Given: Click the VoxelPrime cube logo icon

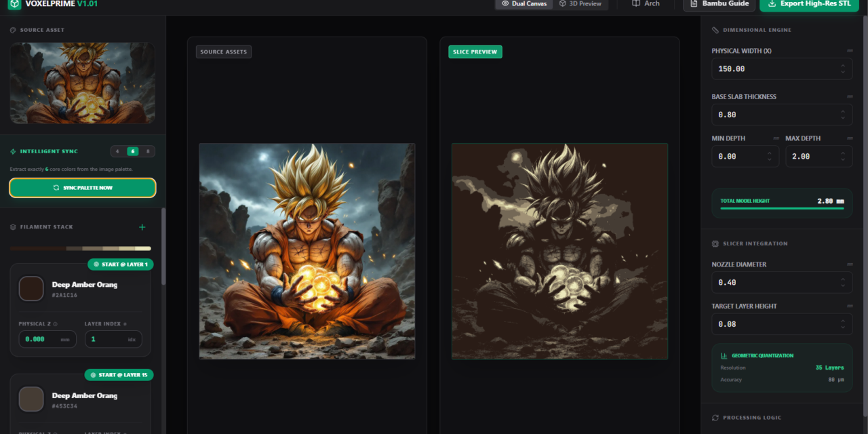Looking at the screenshot, I should 15,4.
